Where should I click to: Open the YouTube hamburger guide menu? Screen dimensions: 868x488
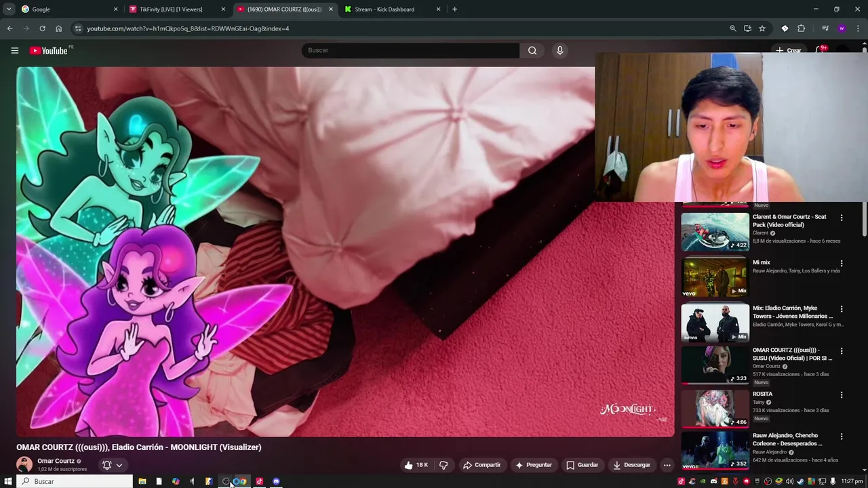coord(14,50)
